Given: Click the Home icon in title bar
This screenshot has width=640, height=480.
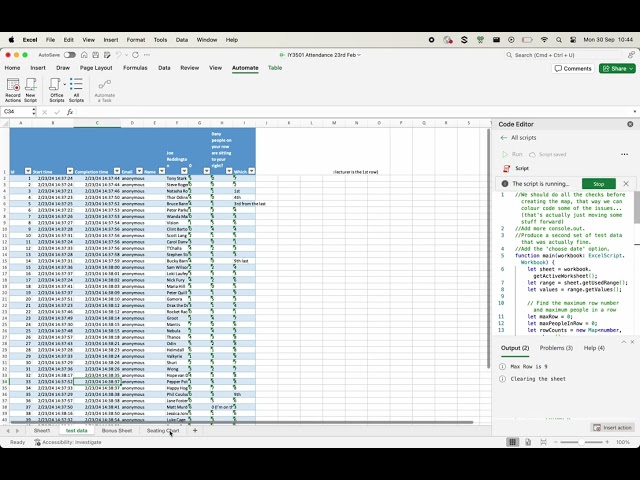Looking at the screenshot, I should pyautogui.click(x=84, y=55).
